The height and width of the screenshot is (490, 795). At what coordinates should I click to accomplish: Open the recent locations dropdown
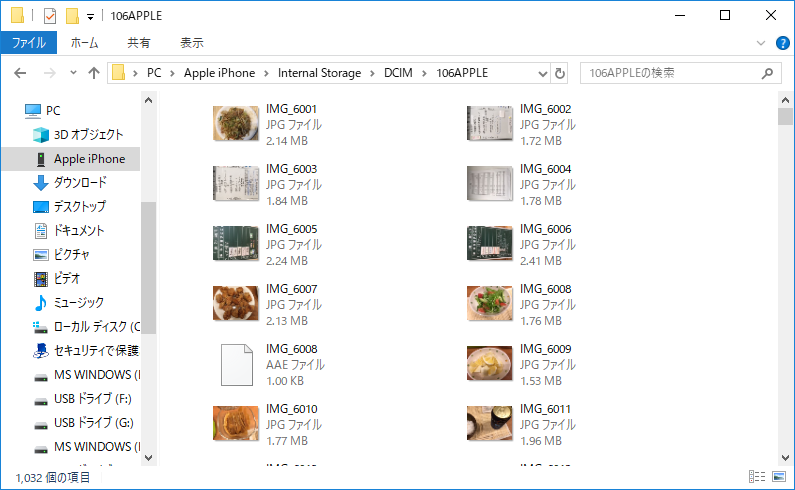(x=74, y=73)
